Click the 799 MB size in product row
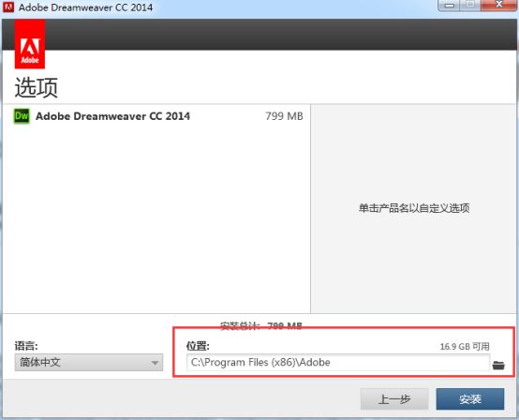This screenshot has height=420, width=519. pos(284,116)
